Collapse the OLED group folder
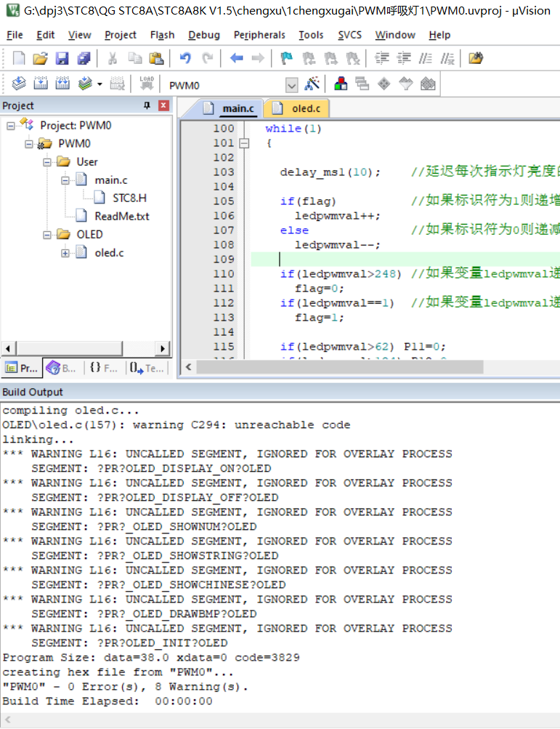 click(x=47, y=235)
